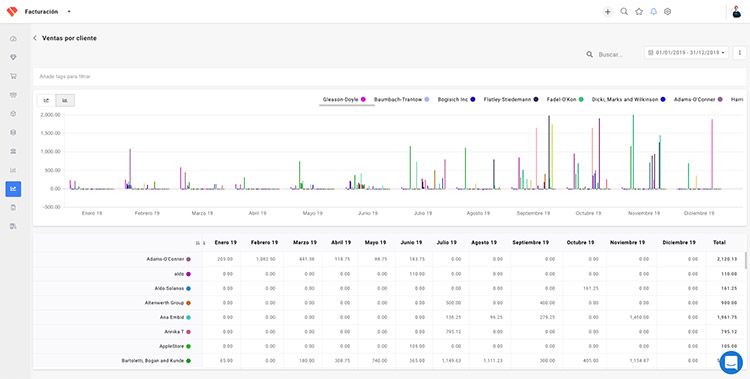Click the 795.12 Julio cell for Annika T

(452, 332)
